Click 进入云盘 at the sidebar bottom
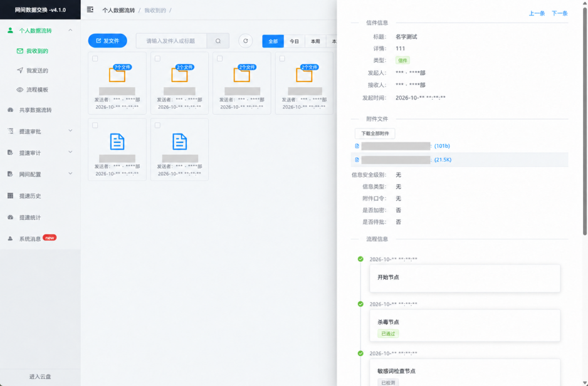 click(x=40, y=377)
